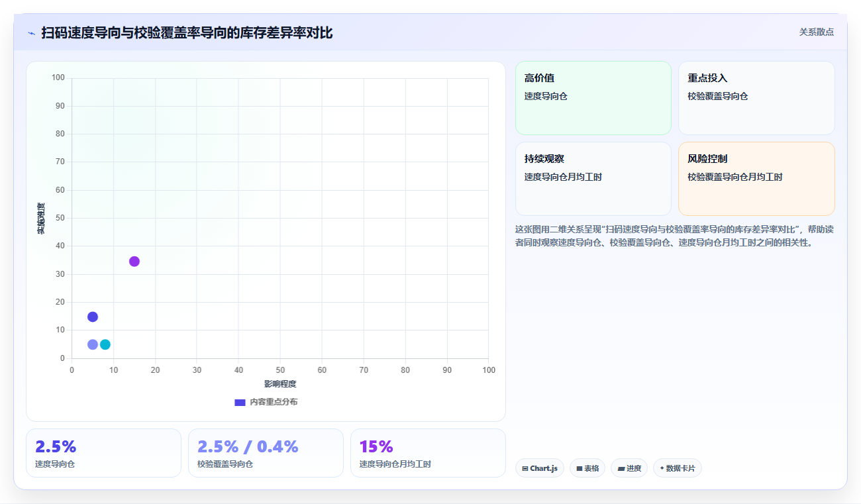861x504 pixels.
Task: Click the 校验覆盖导向仓月均工时 text in 风险控制 card
Action: (x=735, y=177)
